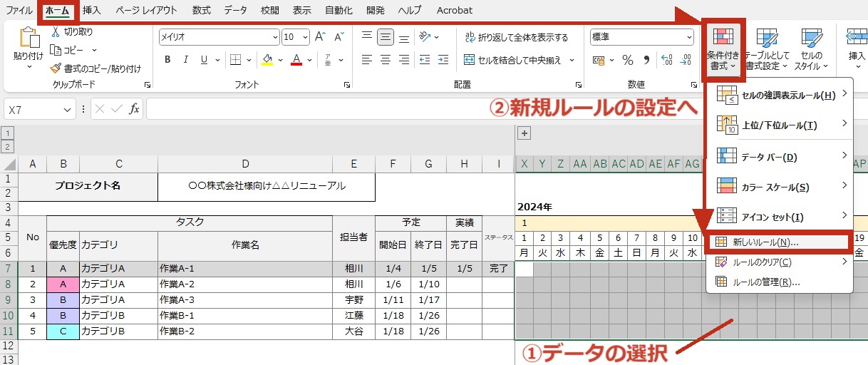Click the percent style icon

point(628,60)
